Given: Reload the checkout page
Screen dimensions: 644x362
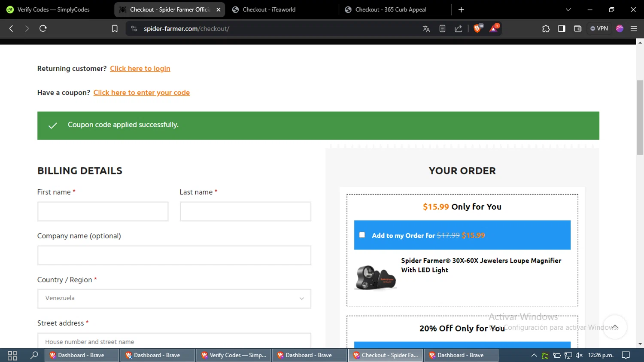Looking at the screenshot, I should [x=43, y=28].
